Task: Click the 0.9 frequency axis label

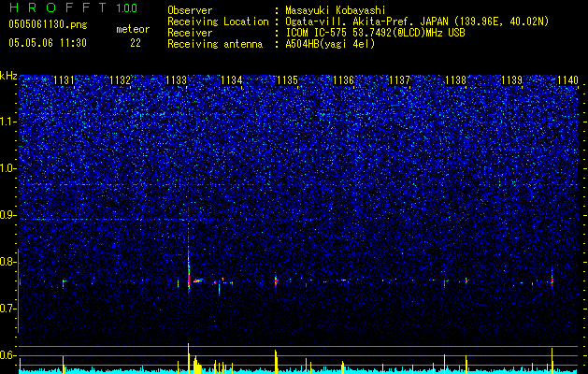Action: point(8,215)
